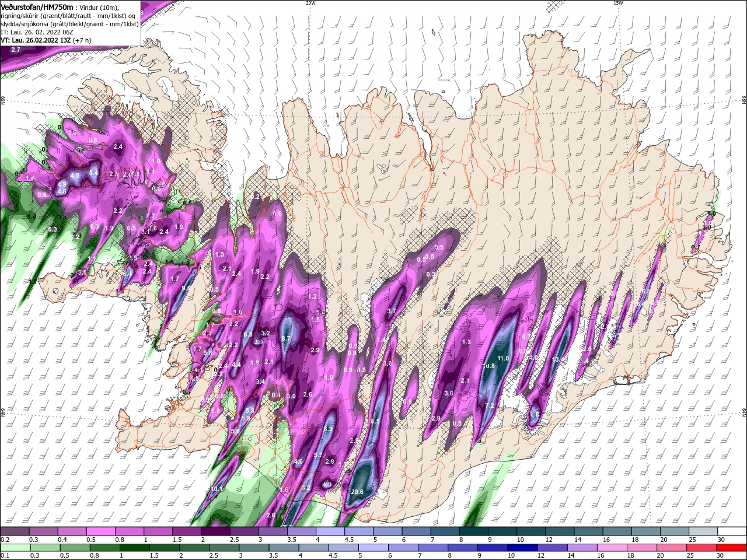Click the 20W longitude label
This screenshot has height=560, width=747.
point(310,3)
